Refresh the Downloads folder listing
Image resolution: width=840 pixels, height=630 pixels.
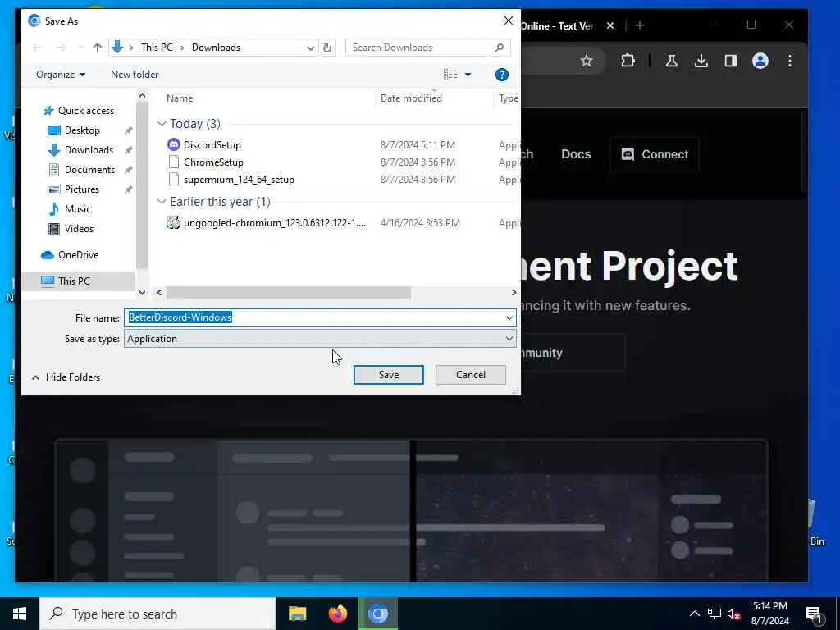pos(326,48)
